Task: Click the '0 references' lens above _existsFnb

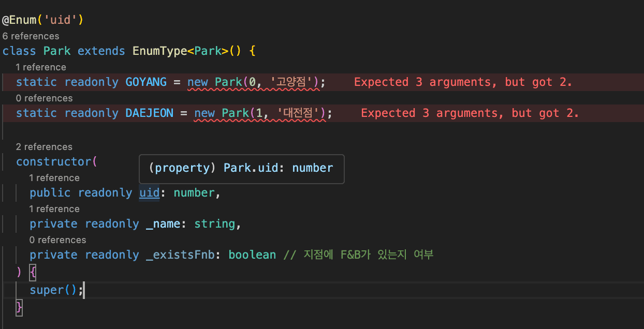Action: [57, 240]
